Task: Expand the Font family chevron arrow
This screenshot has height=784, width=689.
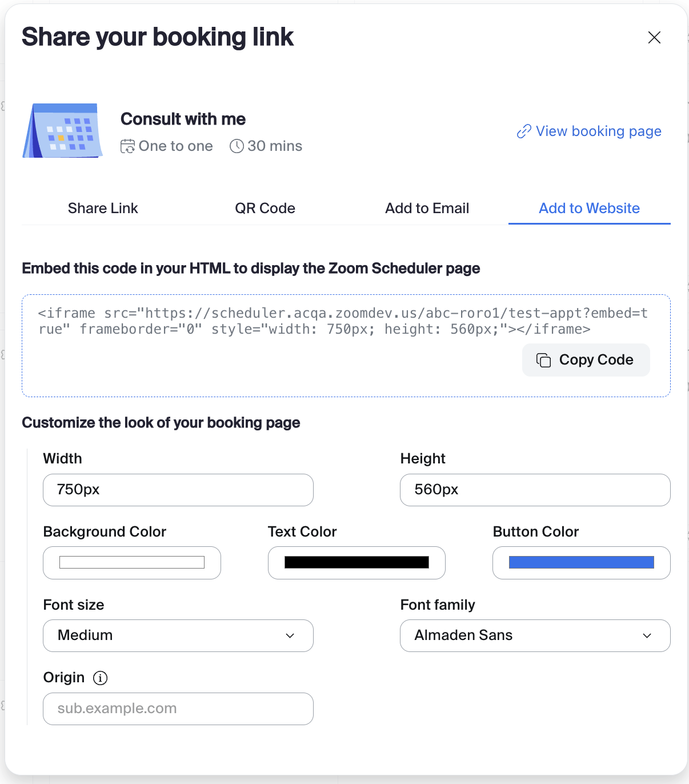Action: click(647, 635)
